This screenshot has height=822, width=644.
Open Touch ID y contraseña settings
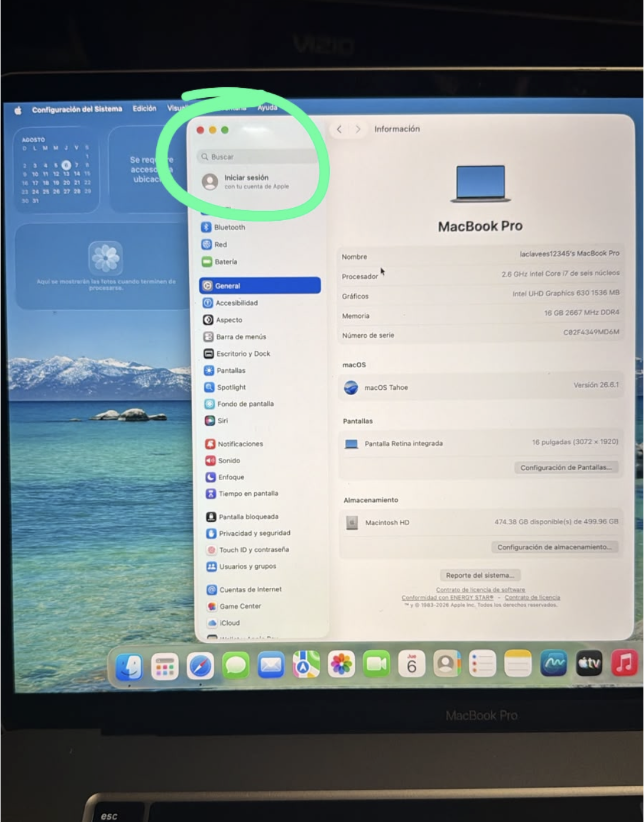[x=248, y=550]
